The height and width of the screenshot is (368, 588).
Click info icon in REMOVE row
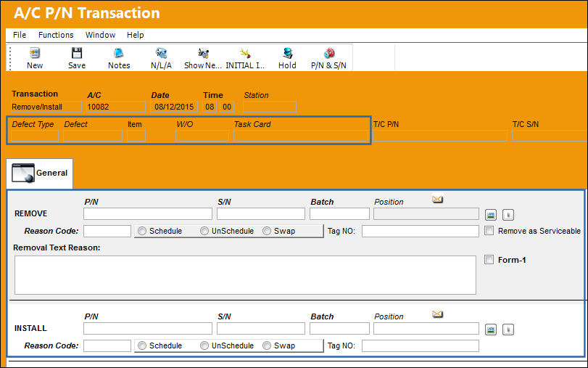(508, 215)
